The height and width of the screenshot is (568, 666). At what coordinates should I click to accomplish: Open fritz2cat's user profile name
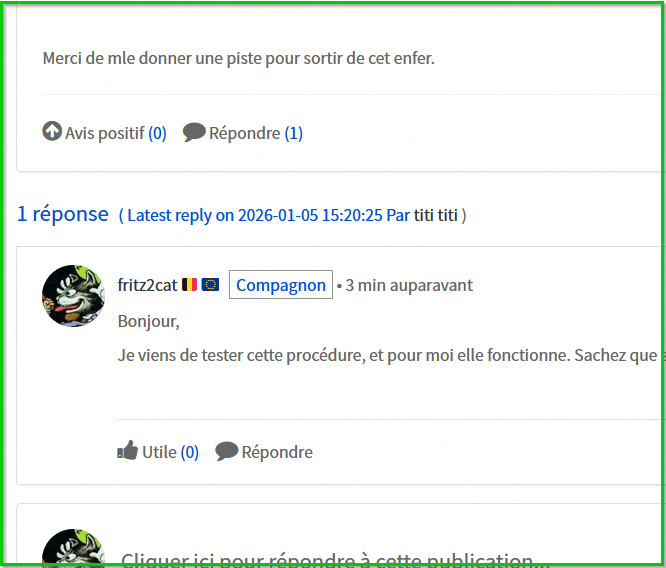[147, 285]
